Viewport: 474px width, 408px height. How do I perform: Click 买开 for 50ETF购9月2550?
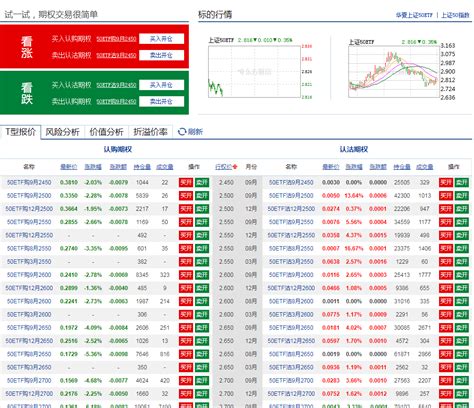pos(186,222)
